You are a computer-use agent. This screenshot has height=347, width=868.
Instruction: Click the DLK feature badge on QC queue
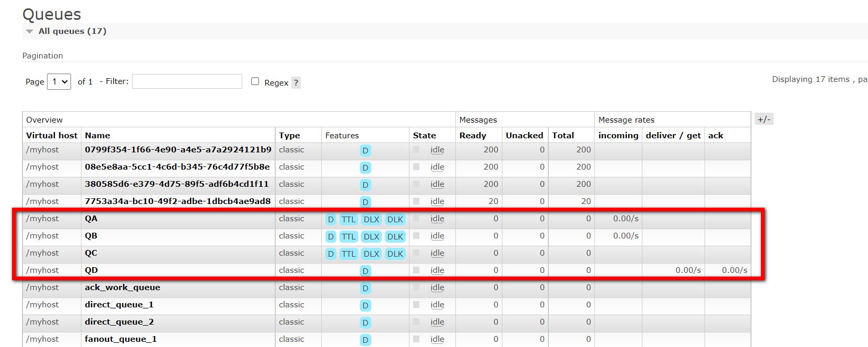tap(395, 254)
